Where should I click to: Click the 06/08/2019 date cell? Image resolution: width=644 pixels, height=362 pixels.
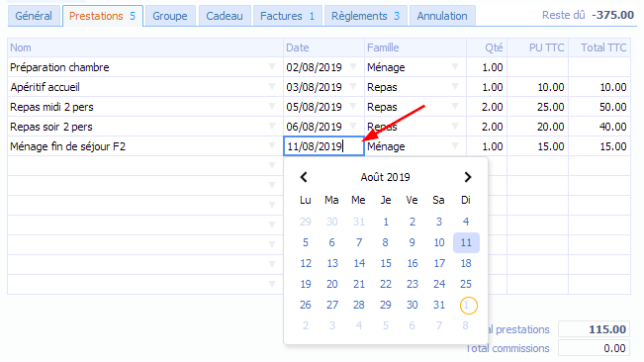323,127
